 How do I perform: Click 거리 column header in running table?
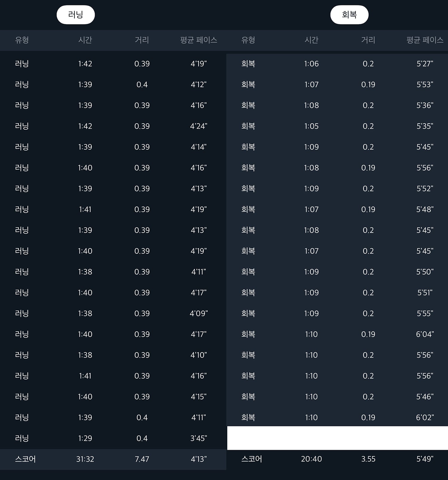click(x=142, y=40)
